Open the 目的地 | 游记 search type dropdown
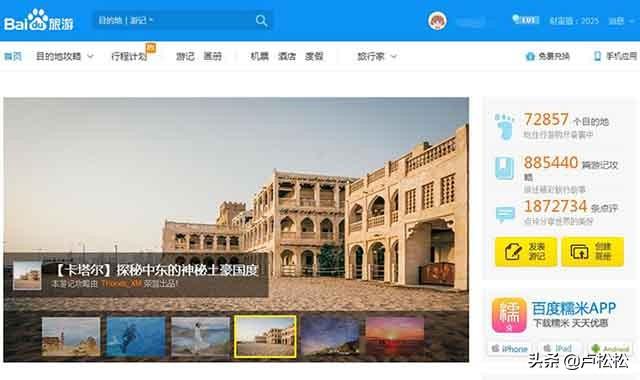This screenshot has height=380, width=640. pyautogui.click(x=126, y=20)
